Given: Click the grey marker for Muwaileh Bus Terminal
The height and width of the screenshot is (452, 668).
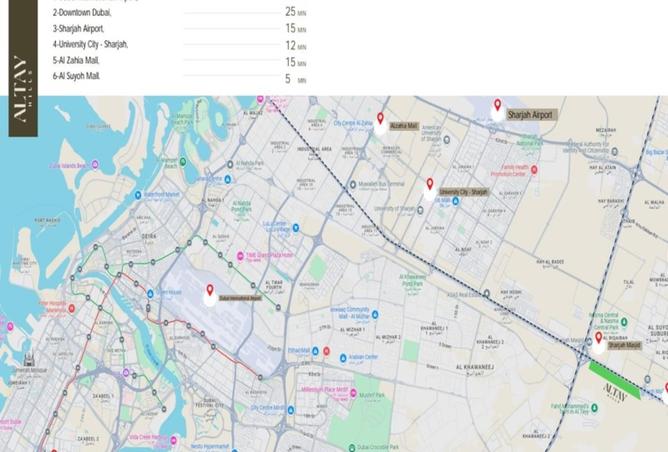Looking at the screenshot, I should pyautogui.click(x=353, y=184).
